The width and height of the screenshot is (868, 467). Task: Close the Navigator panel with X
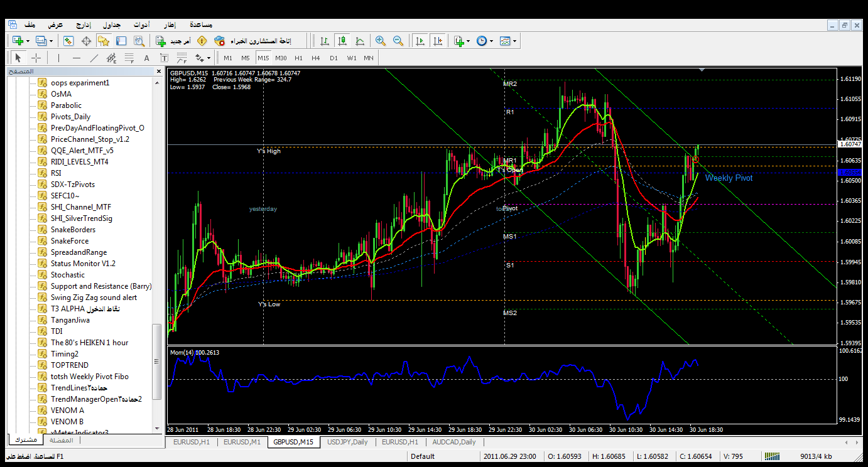pos(158,72)
